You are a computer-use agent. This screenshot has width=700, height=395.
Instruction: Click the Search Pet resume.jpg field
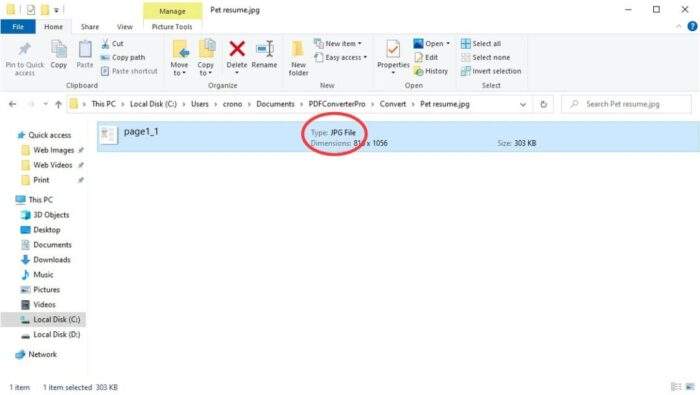click(626, 104)
